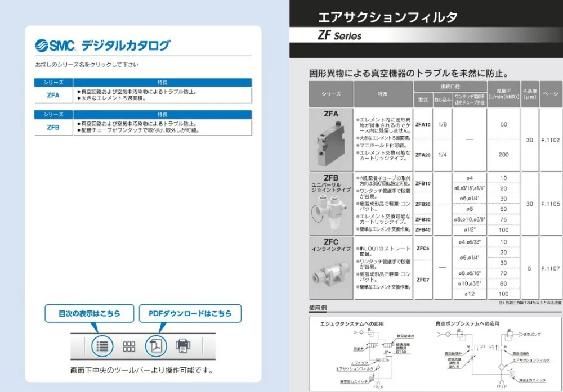
Task: Click the ZFC5 model cell
Action: click(423, 248)
